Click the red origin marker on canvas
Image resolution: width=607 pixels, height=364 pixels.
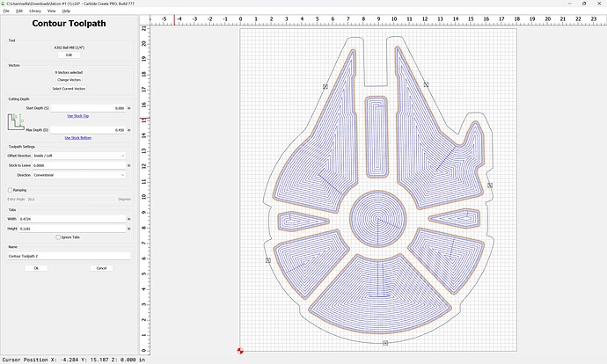240,351
